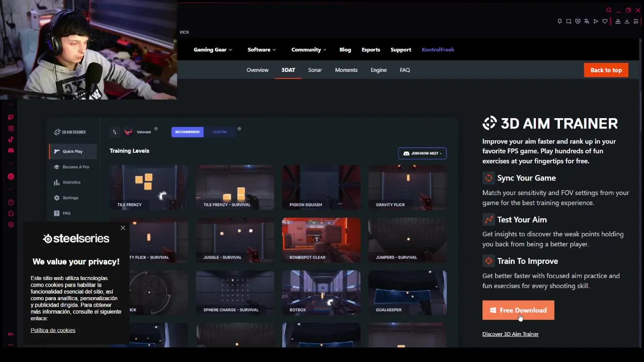Open Twitch from the browser sidebar

11,117
